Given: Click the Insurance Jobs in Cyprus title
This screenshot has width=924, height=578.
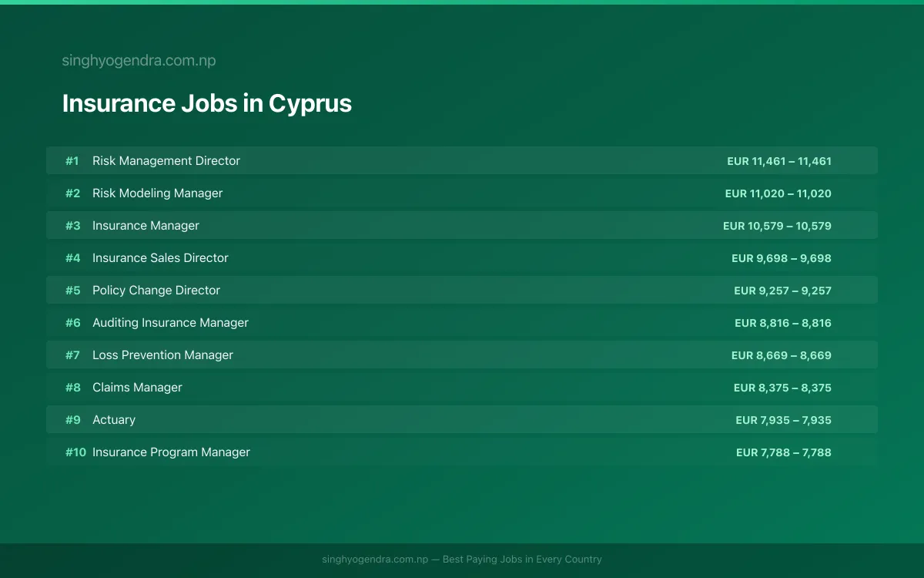Looking at the screenshot, I should (x=206, y=103).
